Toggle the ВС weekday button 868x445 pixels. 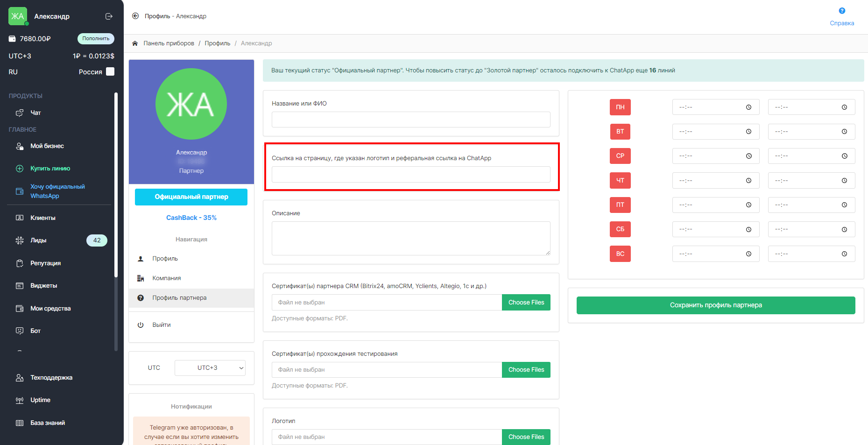click(620, 254)
